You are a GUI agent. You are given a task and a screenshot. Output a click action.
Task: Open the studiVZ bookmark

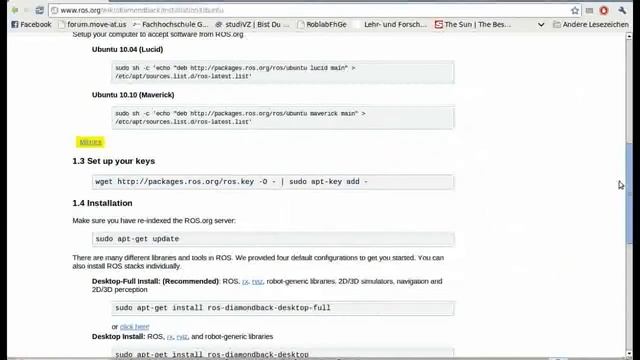coord(252,24)
